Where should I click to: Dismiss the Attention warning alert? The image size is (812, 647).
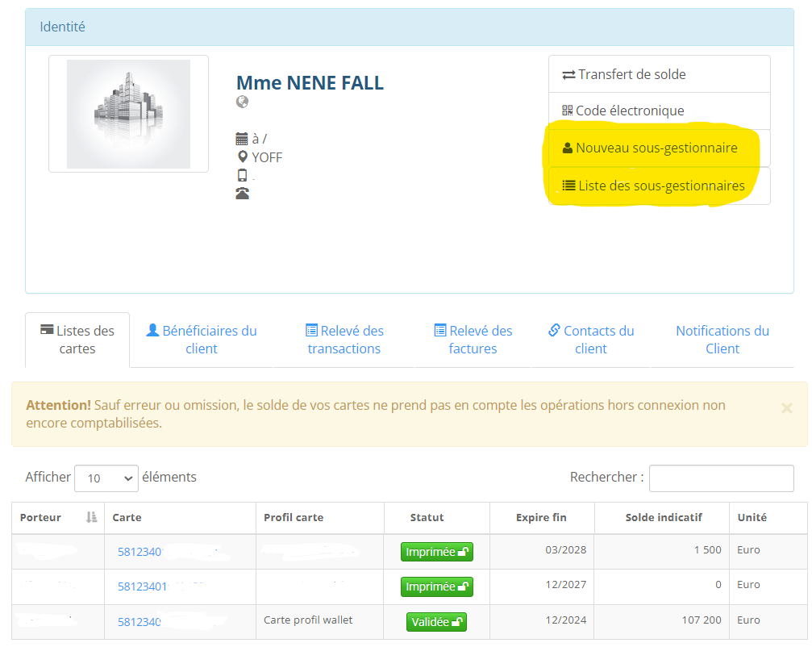coord(786,408)
